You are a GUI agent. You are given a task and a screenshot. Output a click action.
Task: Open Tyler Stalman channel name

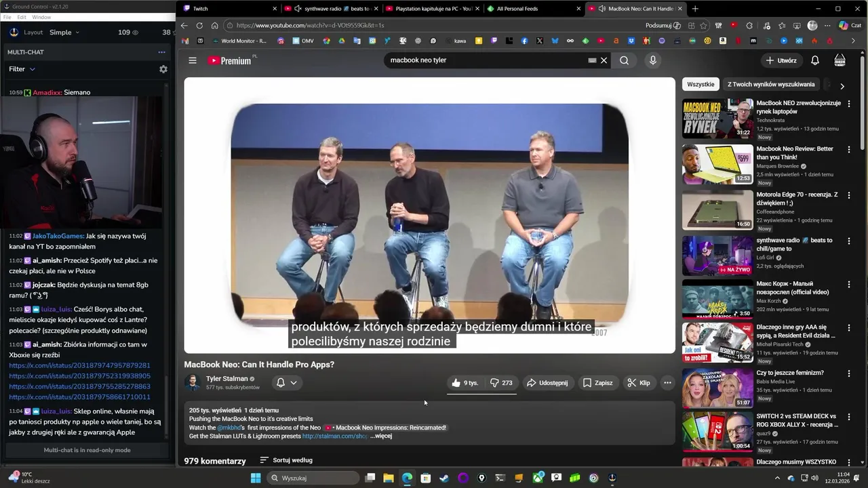coord(227,379)
